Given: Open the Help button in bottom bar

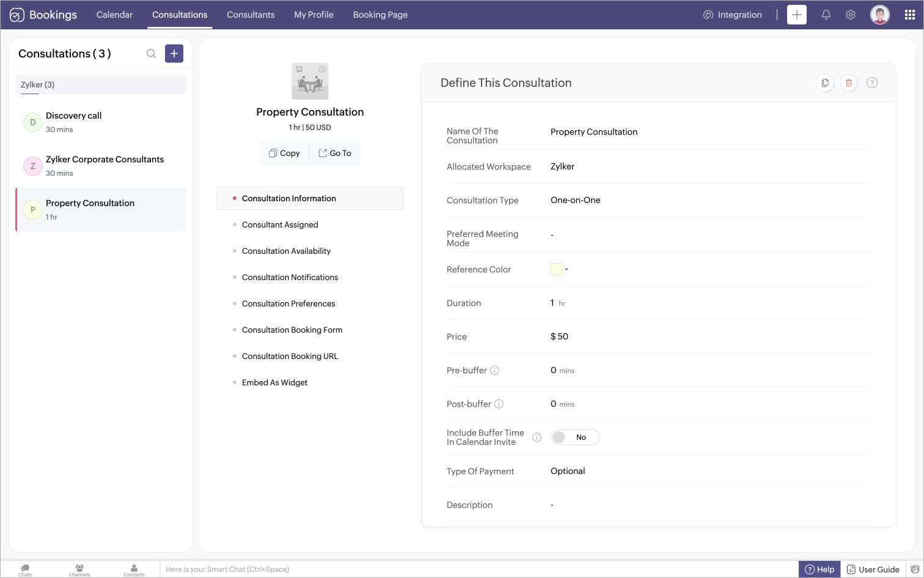Looking at the screenshot, I should tap(820, 569).
